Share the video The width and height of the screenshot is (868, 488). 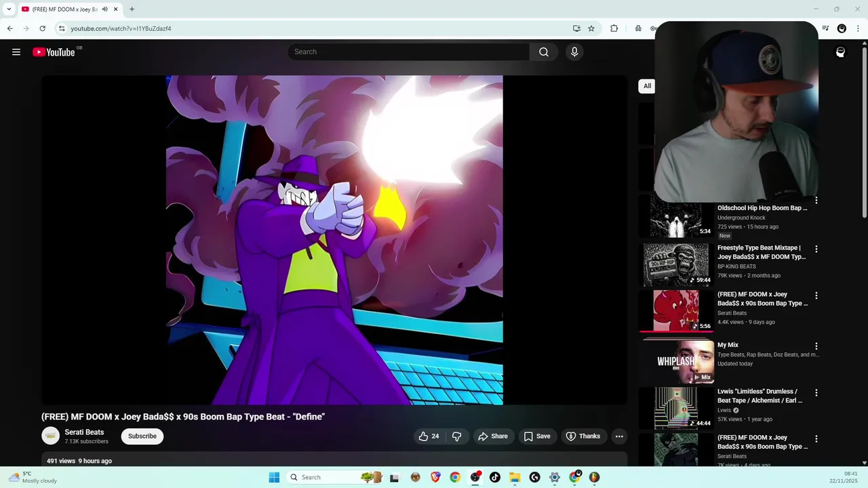pos(493,436)
